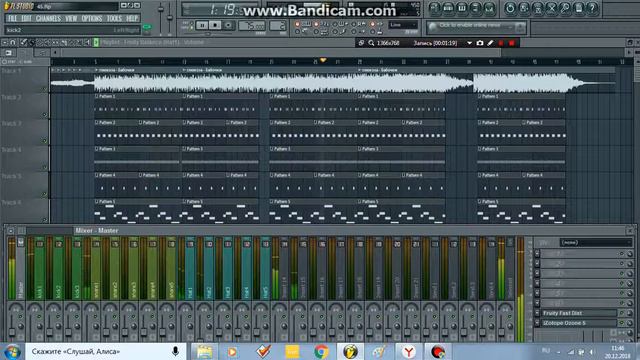Viewport: 640px width, 360px height.
Task: Click the orange playhead marker on timeline
Action: coord(323,60)
